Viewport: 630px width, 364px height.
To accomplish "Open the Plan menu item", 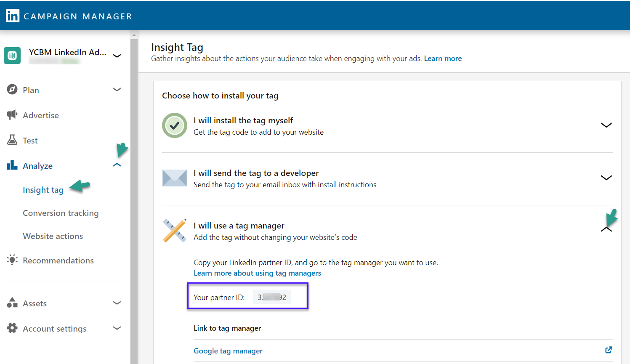I will (31, 90).
